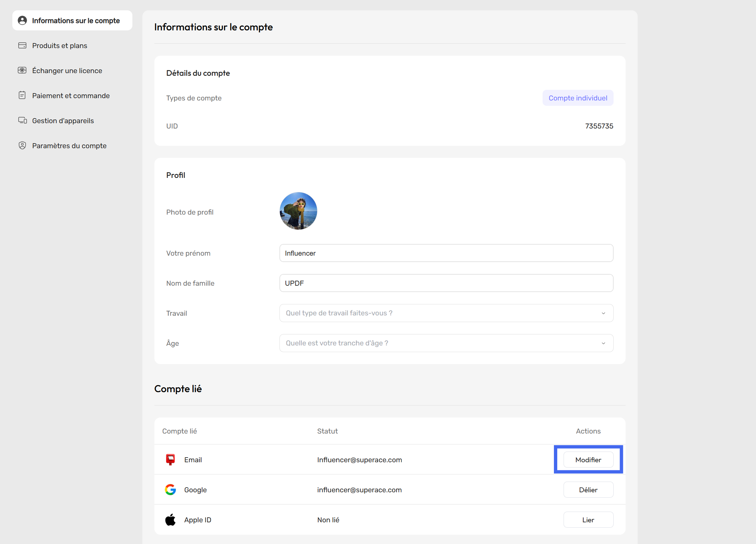Click the Google logo icon
This screenshot has width=756, height=544.
tap(170, 490)
